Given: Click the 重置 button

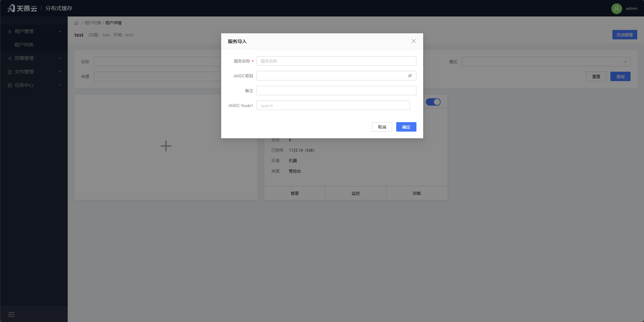Looking at the screenshot, I should [x=596, y=76].
